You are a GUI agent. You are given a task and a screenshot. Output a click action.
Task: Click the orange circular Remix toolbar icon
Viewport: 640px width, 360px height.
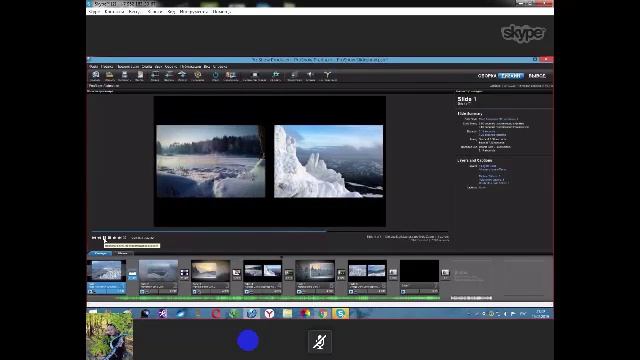tap(198, 75)
